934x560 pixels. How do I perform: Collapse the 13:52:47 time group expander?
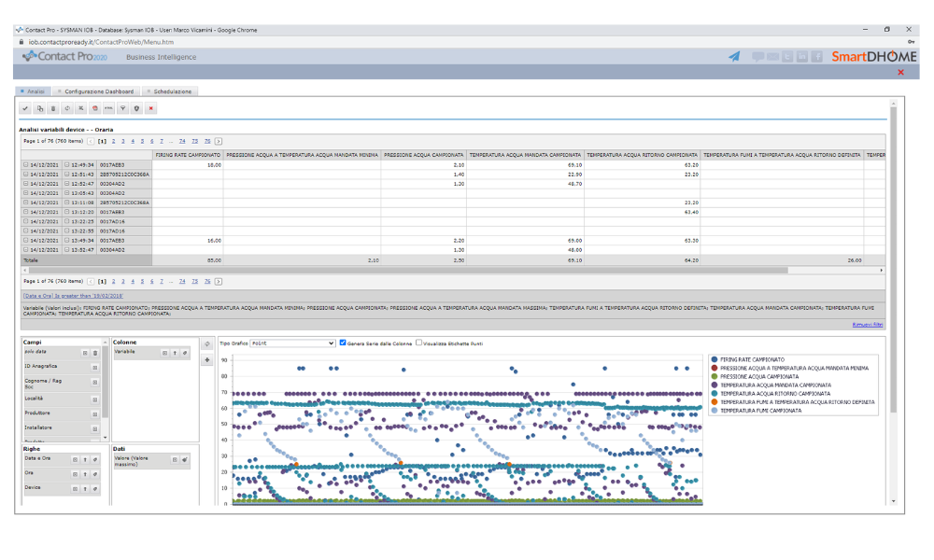pyautogui.click(x=66, y=250)
